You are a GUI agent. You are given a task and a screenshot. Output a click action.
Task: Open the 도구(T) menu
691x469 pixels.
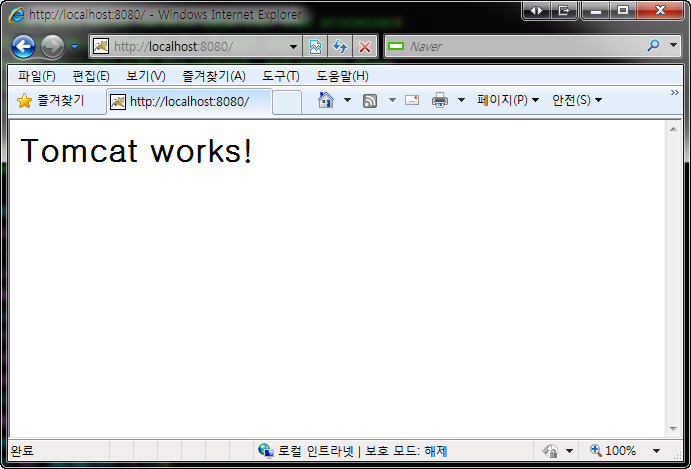[x=281, y=76]
